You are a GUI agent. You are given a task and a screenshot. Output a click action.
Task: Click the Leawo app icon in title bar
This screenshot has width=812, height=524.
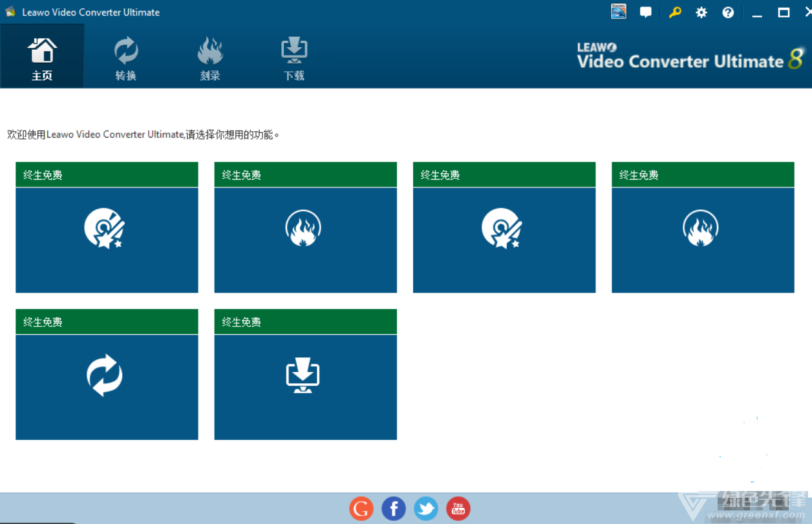(x=10, y=12)
